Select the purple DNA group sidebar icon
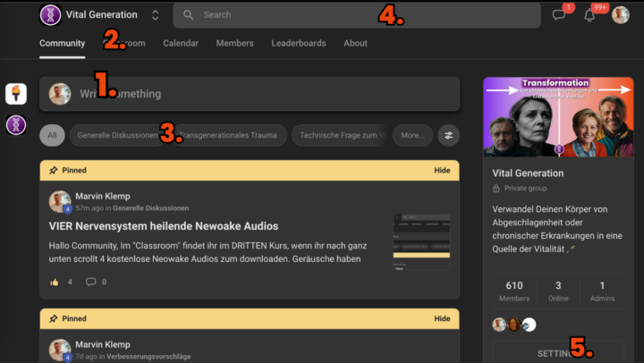The width and height of the screenshot is (644, 363). (x=16, y=125)
